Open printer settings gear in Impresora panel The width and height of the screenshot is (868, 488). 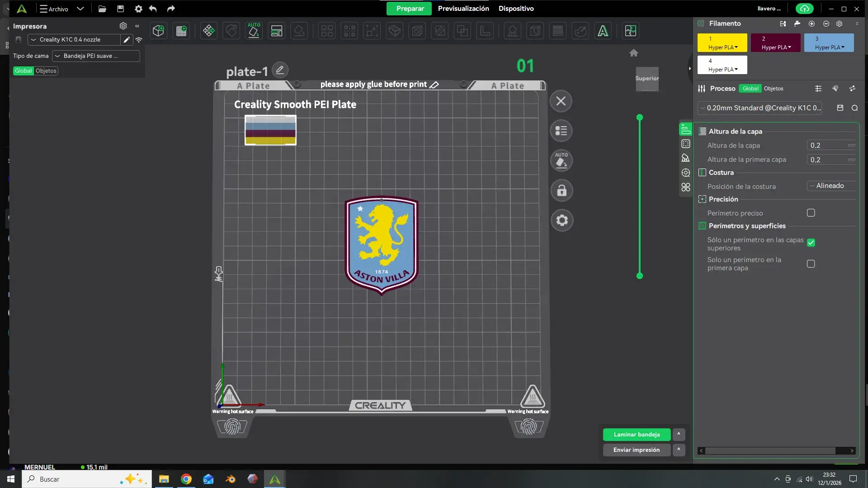(x=123, y=26)
